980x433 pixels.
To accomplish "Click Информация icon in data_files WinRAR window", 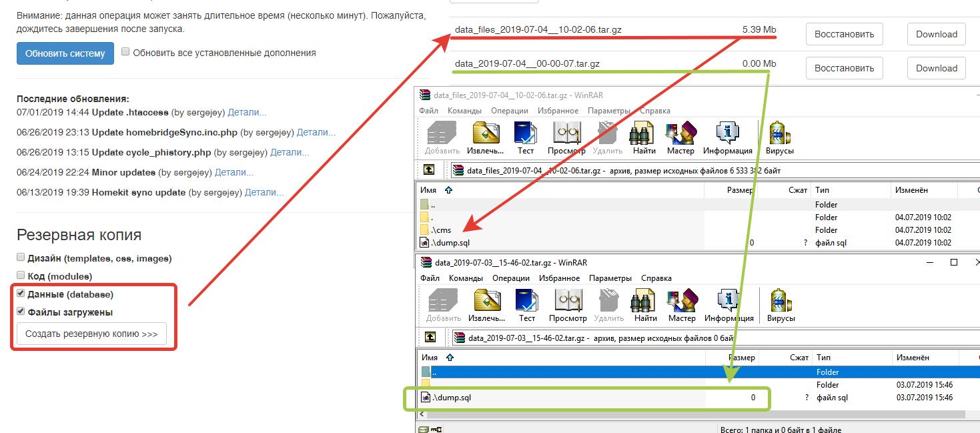I will coord(728,138).
